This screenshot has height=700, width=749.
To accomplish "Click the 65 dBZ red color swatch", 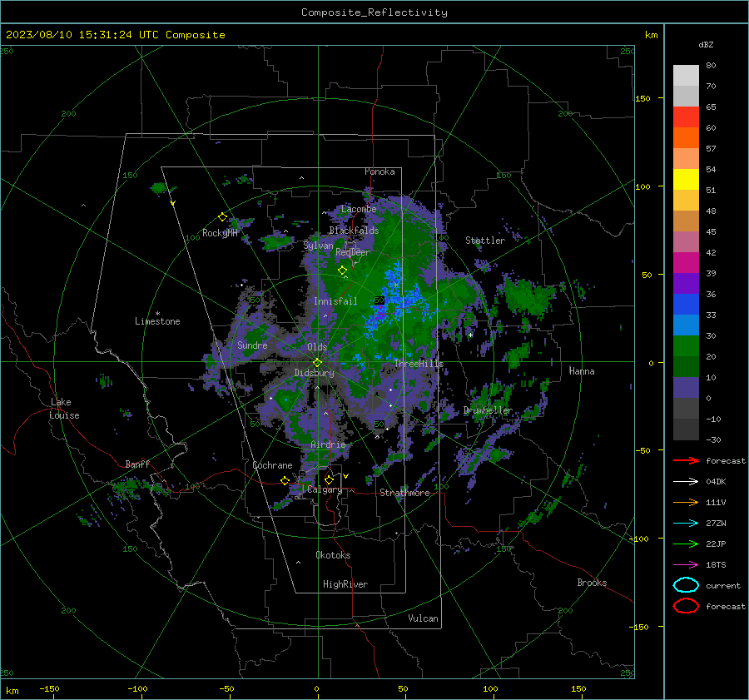I will 686,117.
